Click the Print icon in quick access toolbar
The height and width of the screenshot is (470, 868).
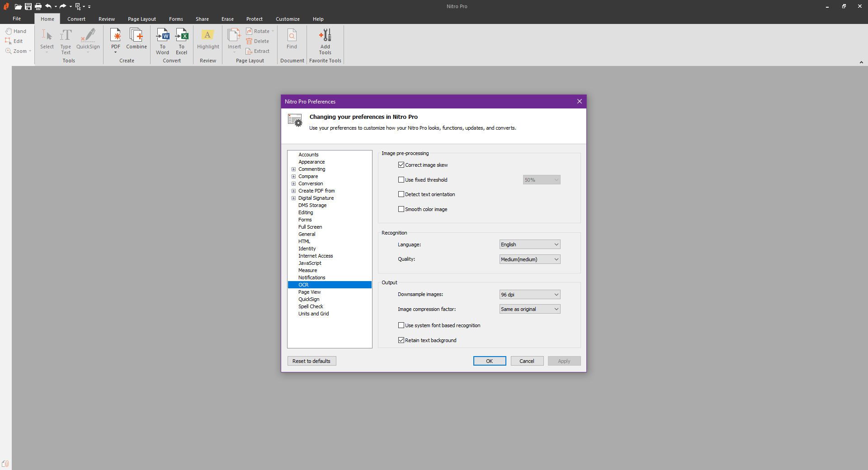click(x=38, y=6)
